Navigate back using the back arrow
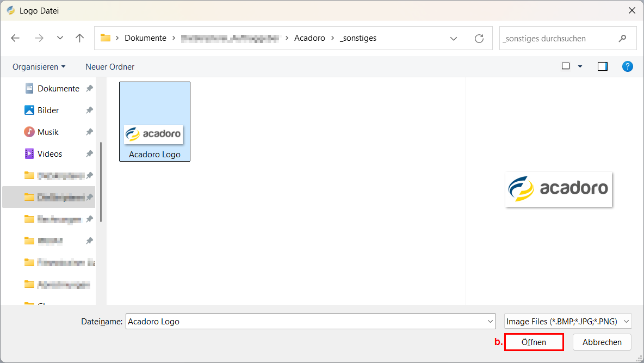 (x=15, y=38)
